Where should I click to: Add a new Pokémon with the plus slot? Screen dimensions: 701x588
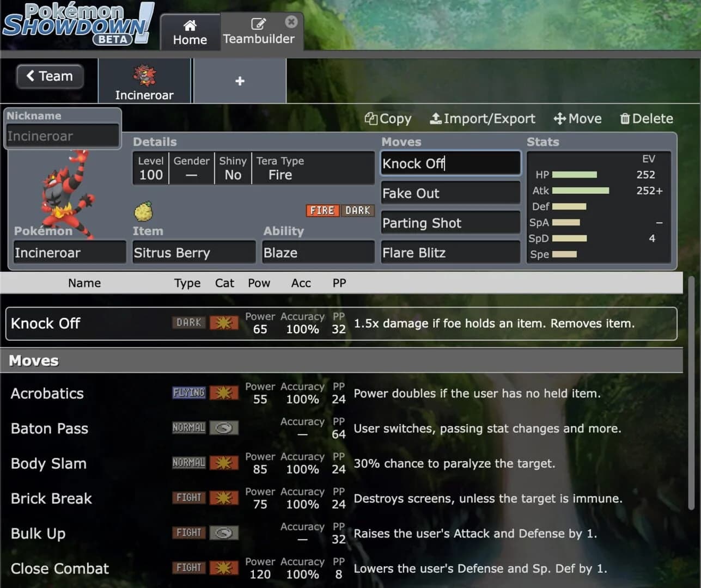click(240, 81)
